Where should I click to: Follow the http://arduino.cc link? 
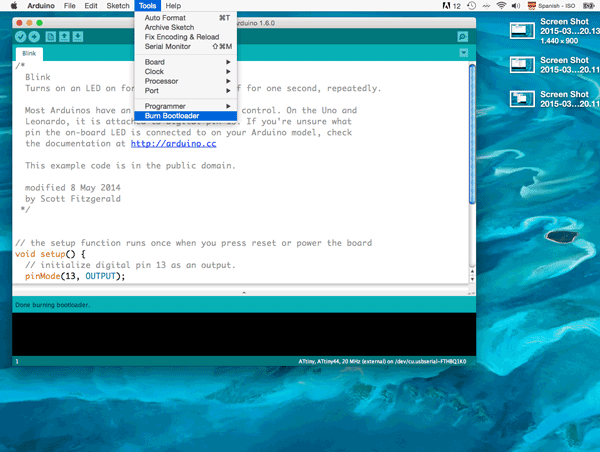pos(173,144)
